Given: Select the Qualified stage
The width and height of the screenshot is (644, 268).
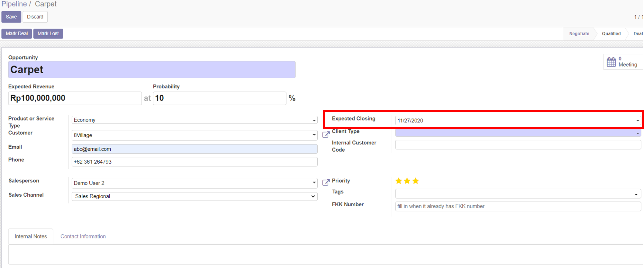Looking at the screenshot, I should [611, 33].
